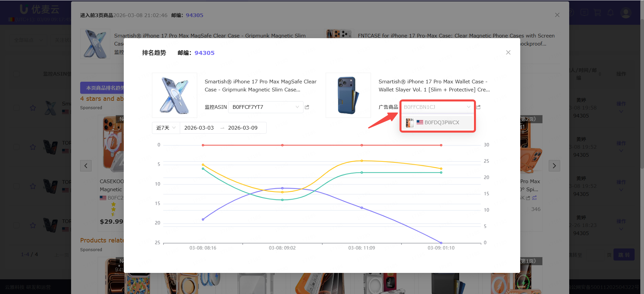
Task: Click the carousel previous arrow
Action: (86, 166)
